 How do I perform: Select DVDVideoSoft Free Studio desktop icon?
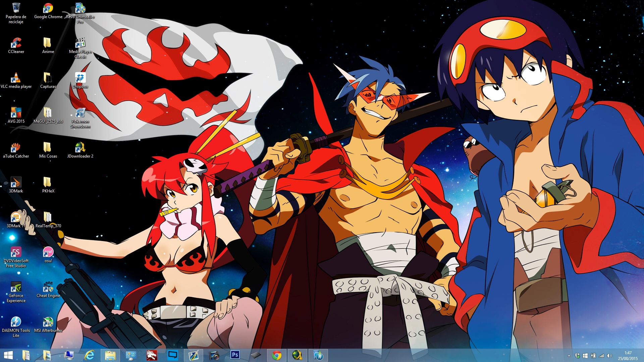[x=16, y=257]
